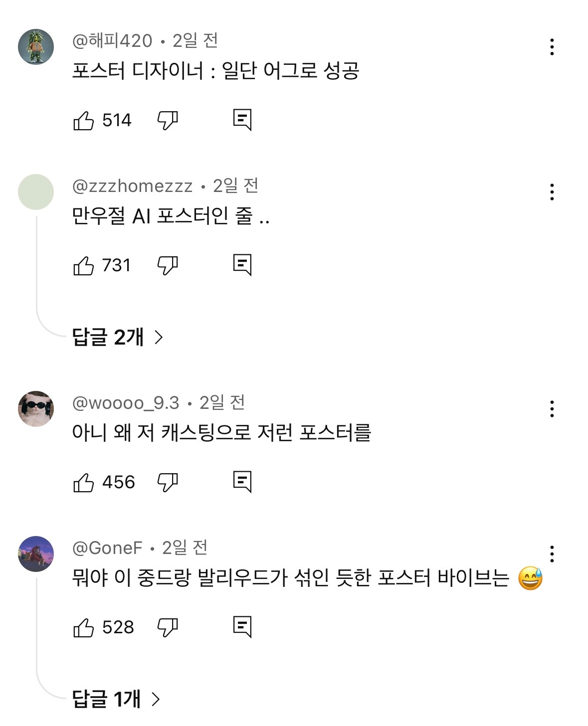Like the comment by @해피420

pyautogui.click(x=84, y=121)
